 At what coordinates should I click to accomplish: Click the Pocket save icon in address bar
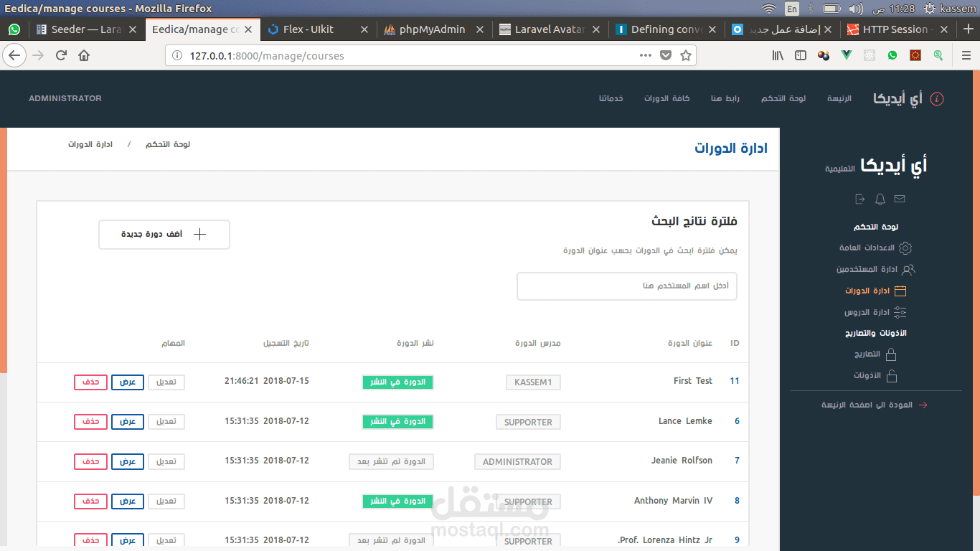coord(666,55)
